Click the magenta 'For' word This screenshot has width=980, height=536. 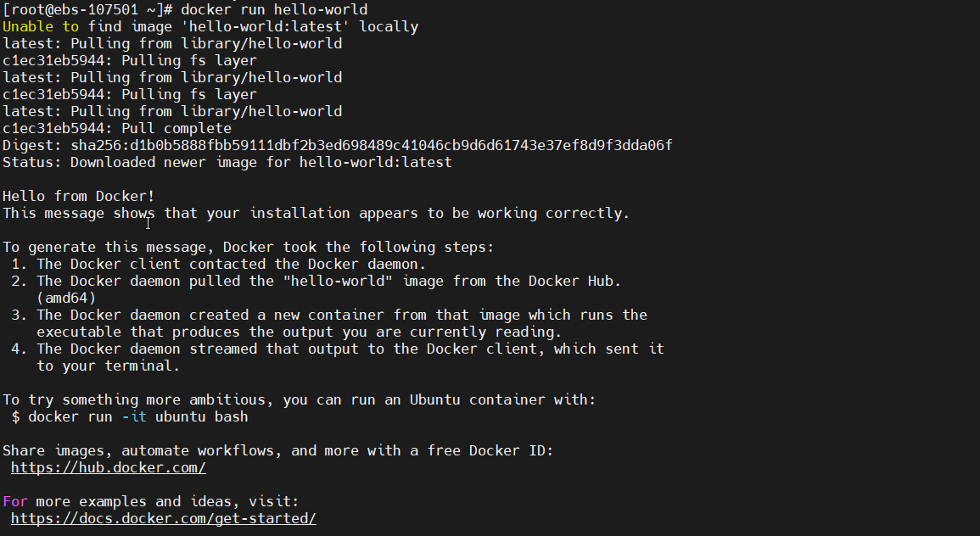tap(15, 501)
